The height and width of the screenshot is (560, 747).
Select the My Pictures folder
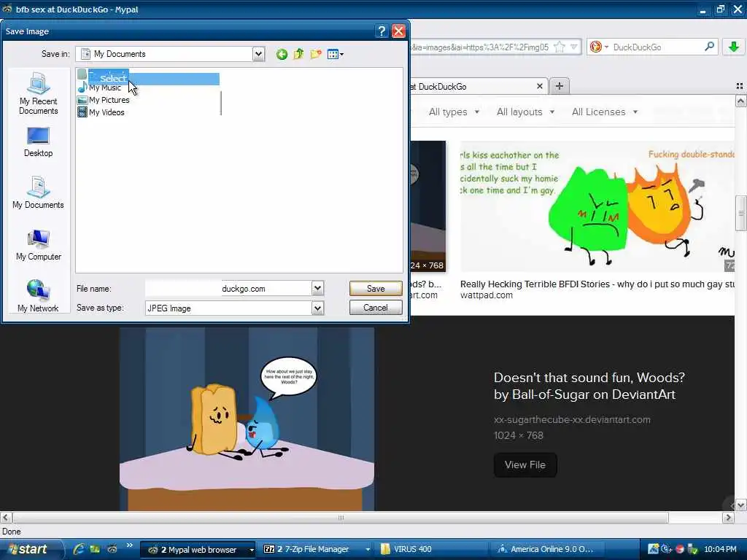[x=104, y=100]
